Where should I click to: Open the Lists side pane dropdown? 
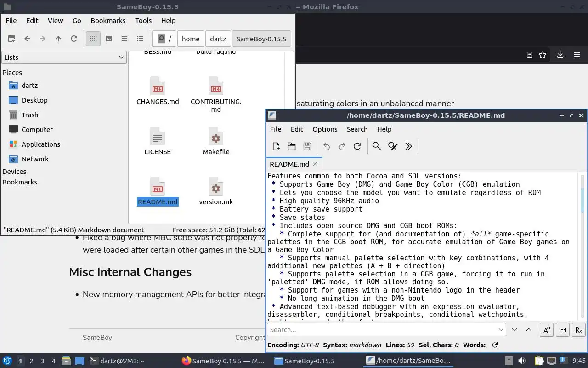click(x=64, y=57)
